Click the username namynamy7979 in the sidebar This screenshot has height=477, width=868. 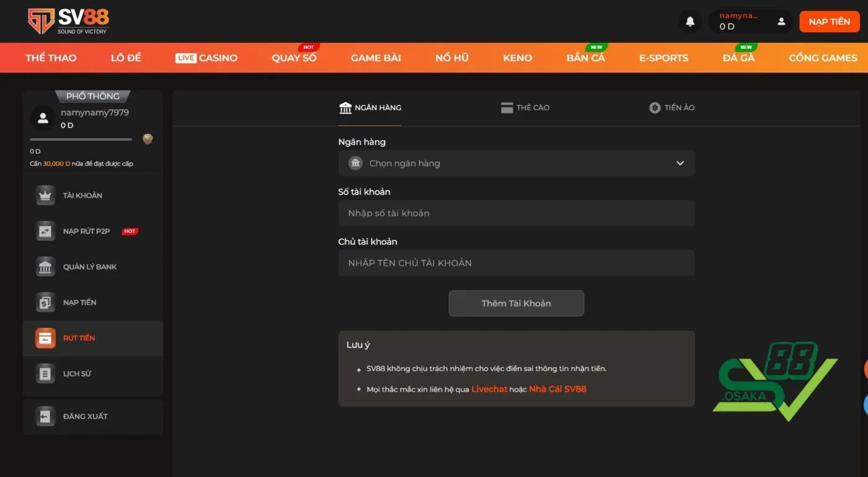95,113
